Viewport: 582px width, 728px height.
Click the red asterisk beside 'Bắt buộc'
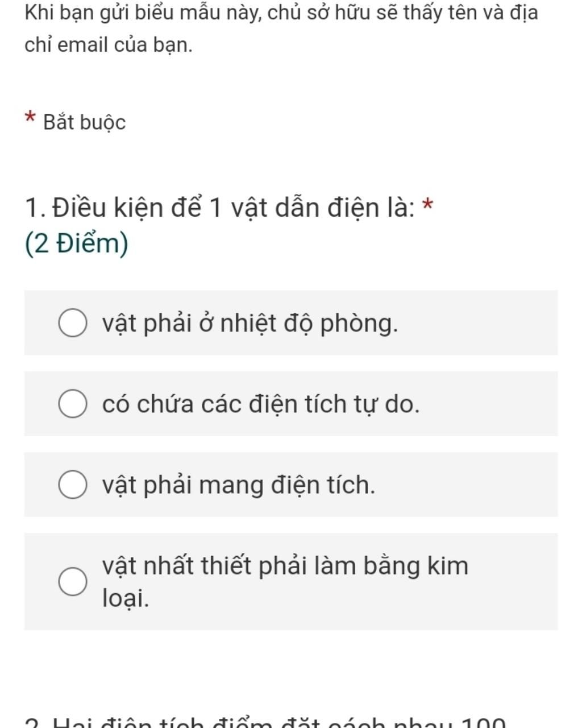coord(31,118)
